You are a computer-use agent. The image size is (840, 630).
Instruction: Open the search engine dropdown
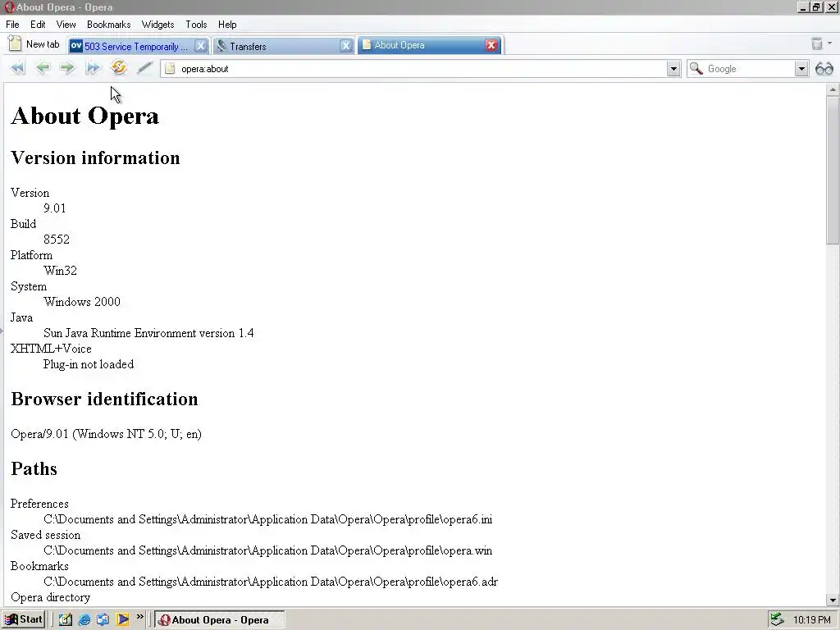tap(801, 69)
